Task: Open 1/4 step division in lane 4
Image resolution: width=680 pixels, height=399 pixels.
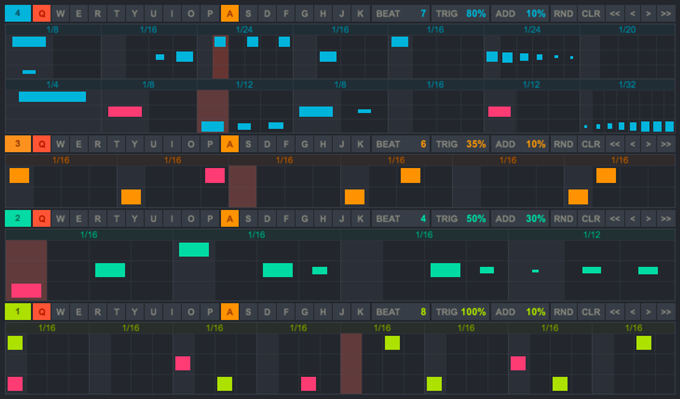Action: click(52, 85)
